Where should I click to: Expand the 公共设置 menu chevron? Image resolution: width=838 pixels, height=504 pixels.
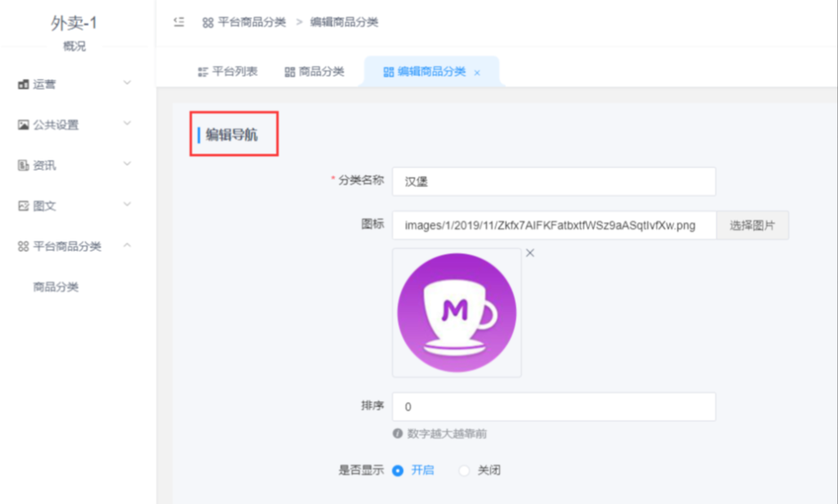click(x=127, y=124)
